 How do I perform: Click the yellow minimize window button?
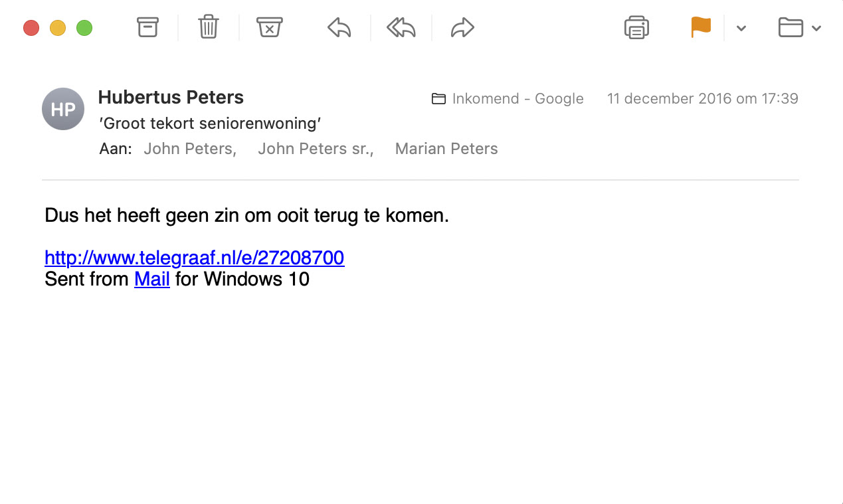(58, 28)
